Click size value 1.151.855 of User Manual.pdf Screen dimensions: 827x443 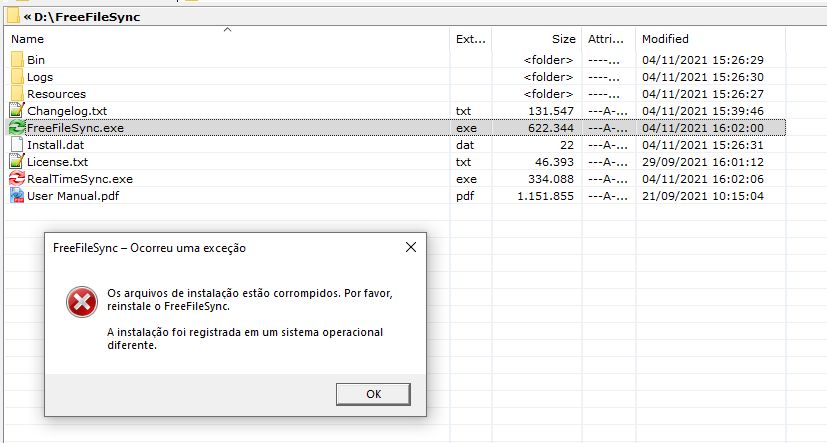point(545,196)
